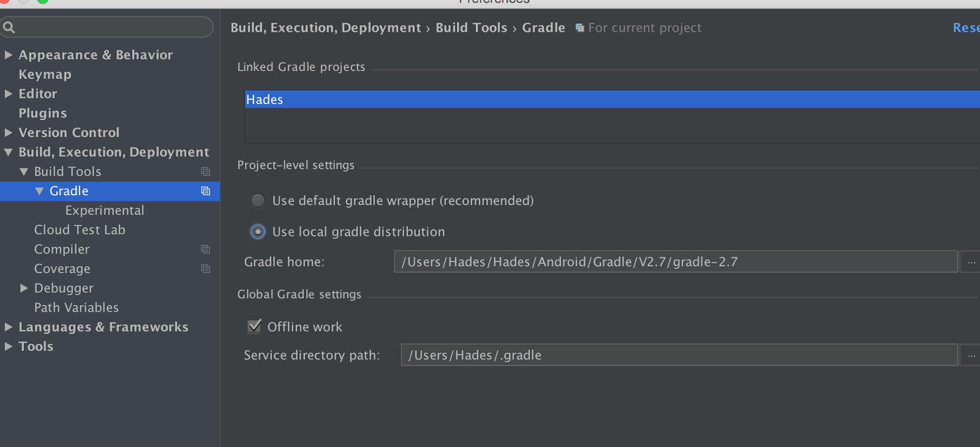
Task: Select the Gradle item in tree
Action: pyautogui.click(x=110, y=191)
